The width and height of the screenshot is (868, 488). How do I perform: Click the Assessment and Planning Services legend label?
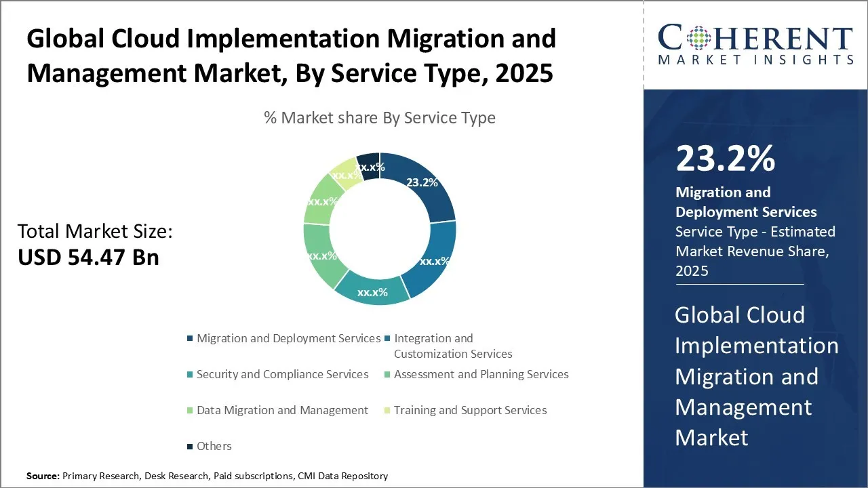[481, 374]
